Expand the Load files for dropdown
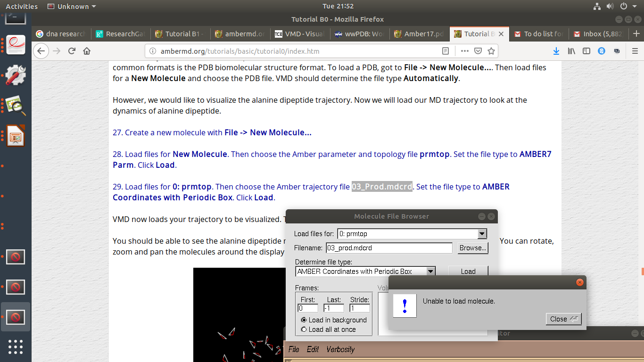644x362 pixels. tap(481, 234)
